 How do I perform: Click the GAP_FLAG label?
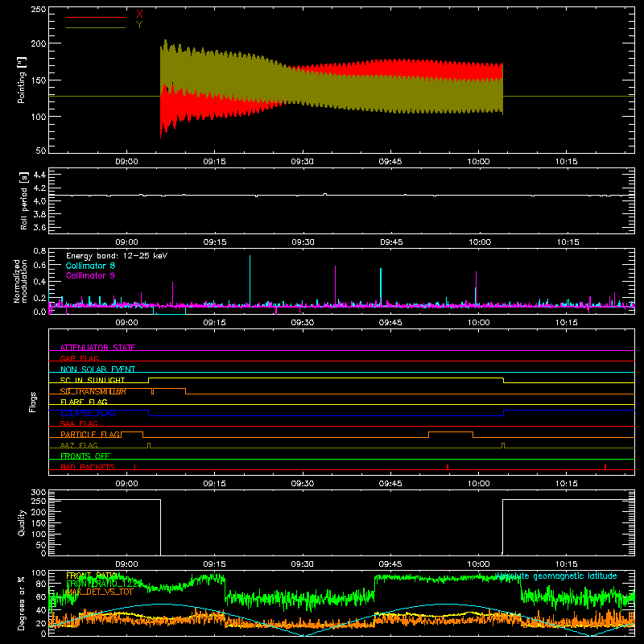tap(79, 358)
